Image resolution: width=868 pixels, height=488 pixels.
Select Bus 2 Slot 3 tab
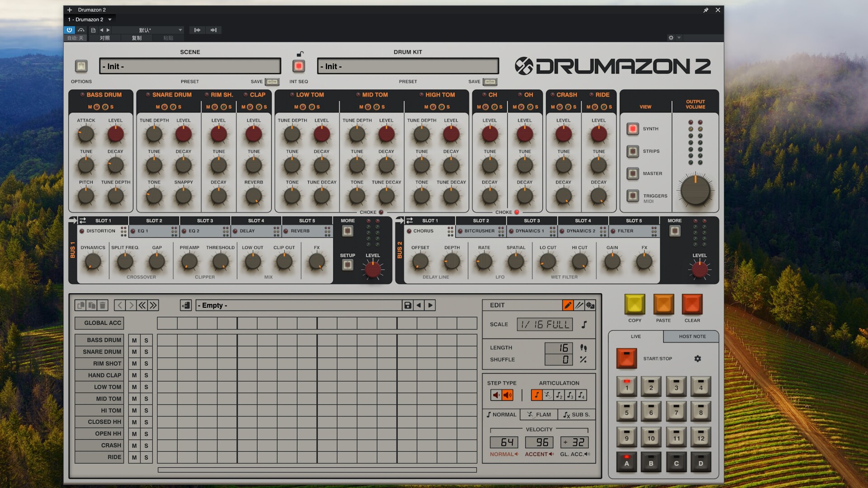pos(532,221)
